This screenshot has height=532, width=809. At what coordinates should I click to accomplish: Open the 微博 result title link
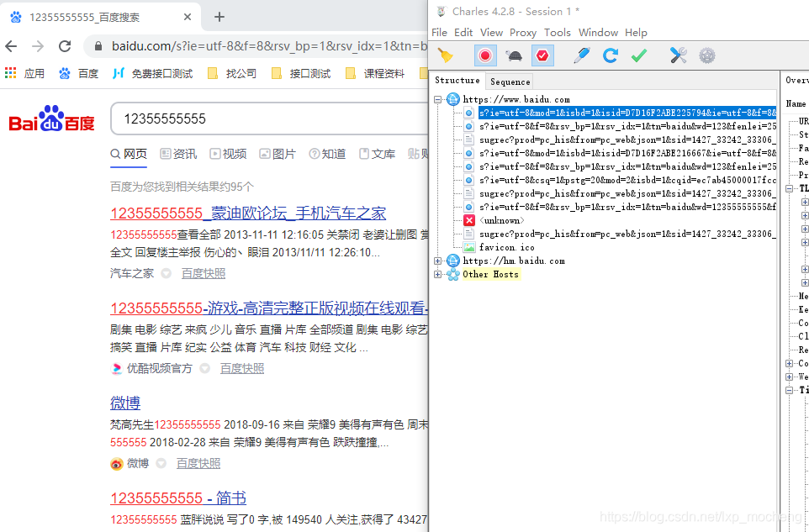pos(125,403)
